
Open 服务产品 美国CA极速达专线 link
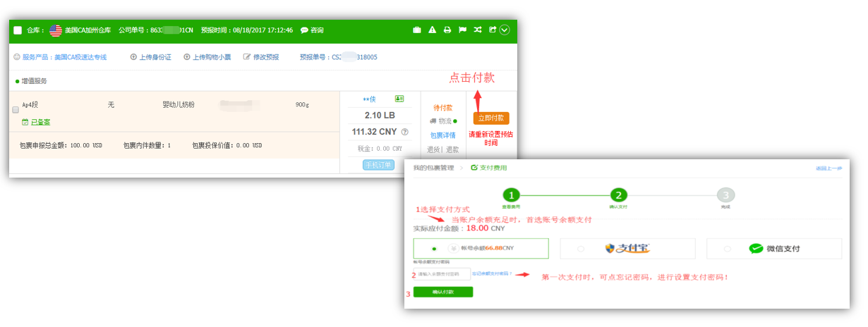tap(60, 57)
